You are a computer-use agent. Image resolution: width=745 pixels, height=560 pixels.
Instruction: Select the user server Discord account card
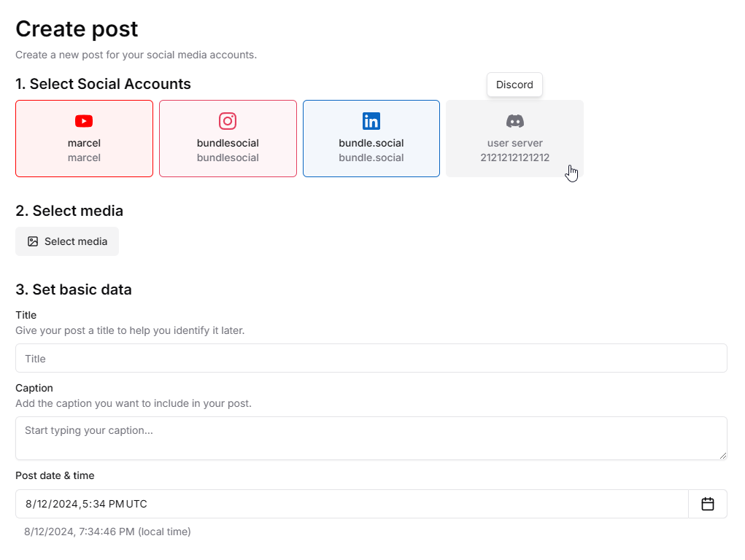click(x=514, y=139)
